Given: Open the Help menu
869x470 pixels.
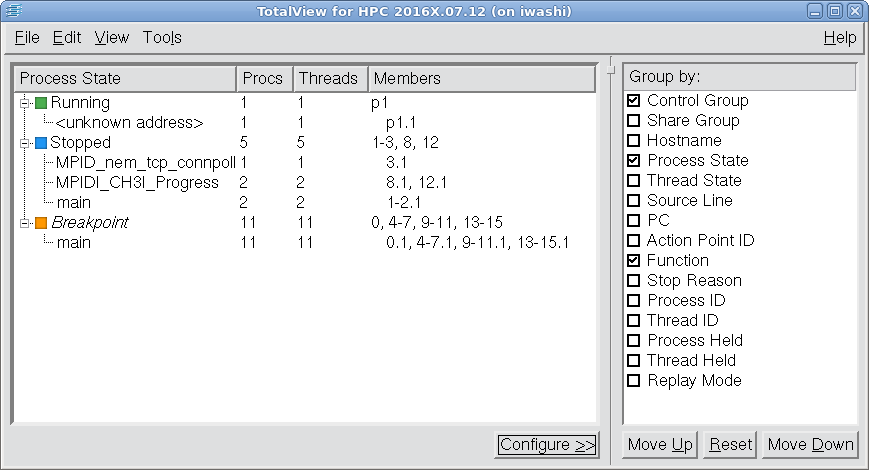Looking at the screenshot, I should pyautogui.click(x=839, y=38).
